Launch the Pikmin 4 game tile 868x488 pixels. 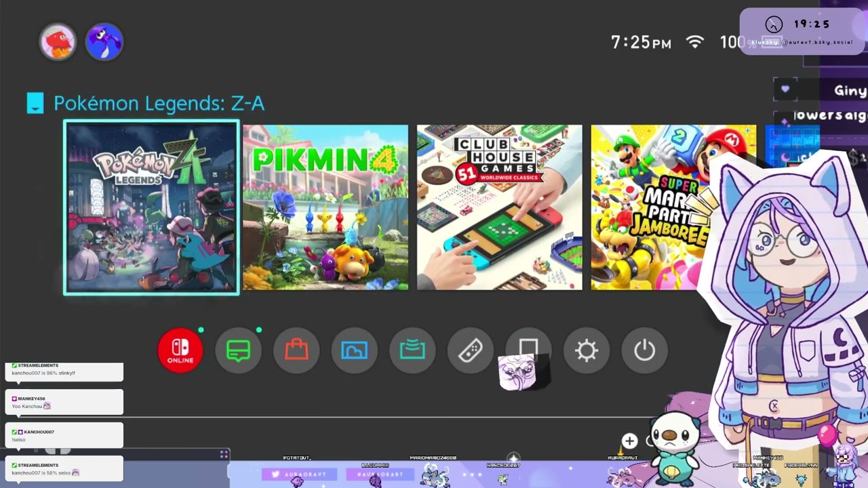click(x=325, y=207)
